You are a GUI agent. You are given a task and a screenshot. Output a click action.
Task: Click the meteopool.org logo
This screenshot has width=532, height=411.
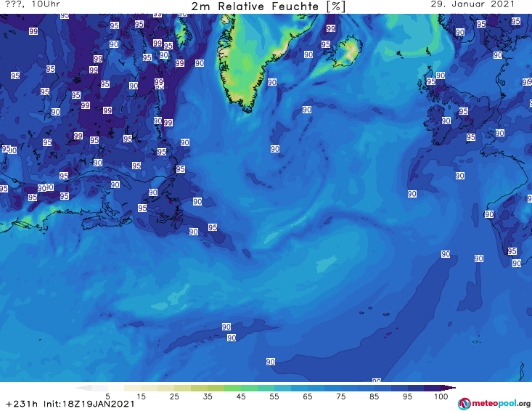[x=494, y=404]
